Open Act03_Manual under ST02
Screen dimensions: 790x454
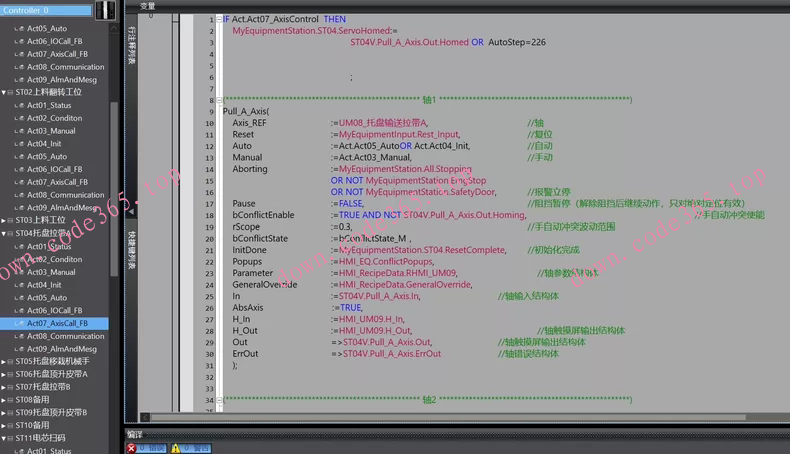point(50,131)
